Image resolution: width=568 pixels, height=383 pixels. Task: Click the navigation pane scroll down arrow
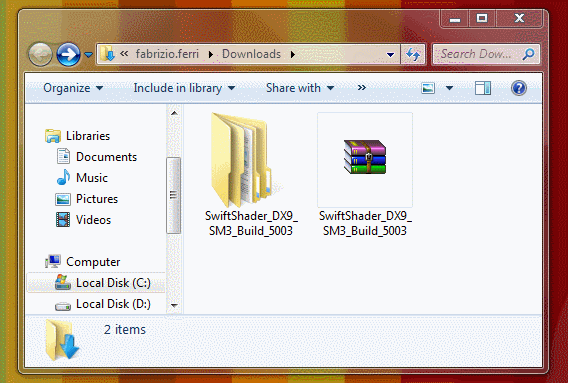click(x=174, y=305)
